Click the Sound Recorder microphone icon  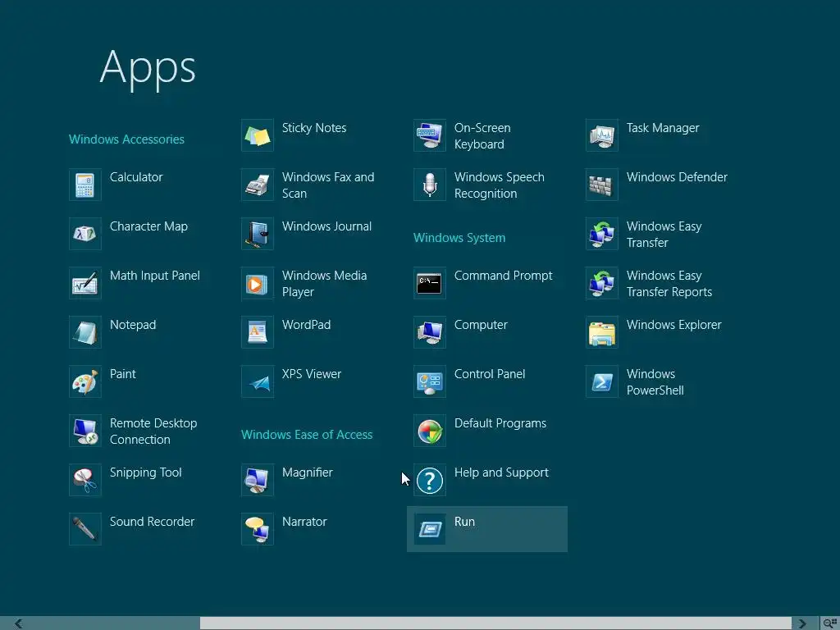coord(85,530)
